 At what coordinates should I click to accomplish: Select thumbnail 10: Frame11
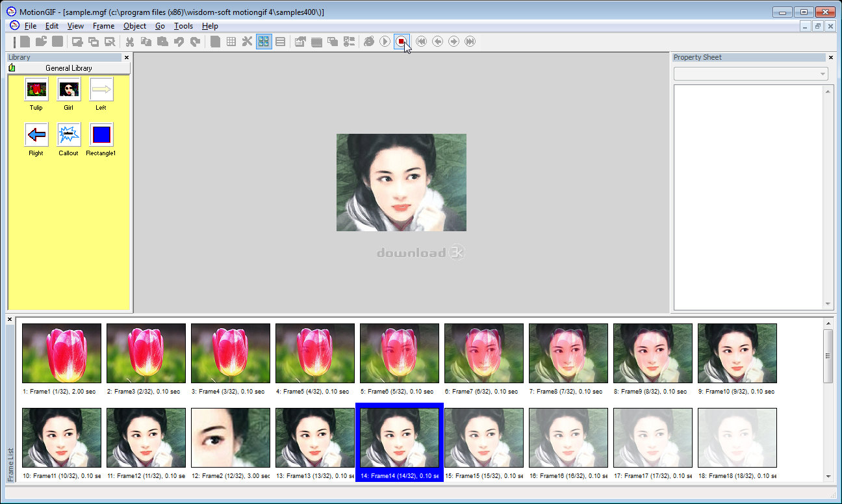pyautogui.click(x=62, y=438)
